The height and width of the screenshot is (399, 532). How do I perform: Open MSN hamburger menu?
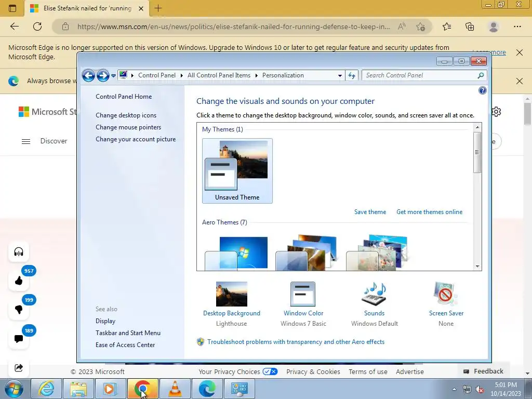click(26, 141)
